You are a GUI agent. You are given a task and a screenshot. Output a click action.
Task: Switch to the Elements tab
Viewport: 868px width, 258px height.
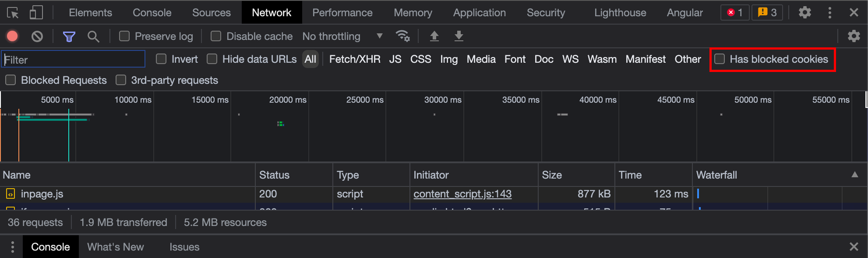click(x=90, y=13)
